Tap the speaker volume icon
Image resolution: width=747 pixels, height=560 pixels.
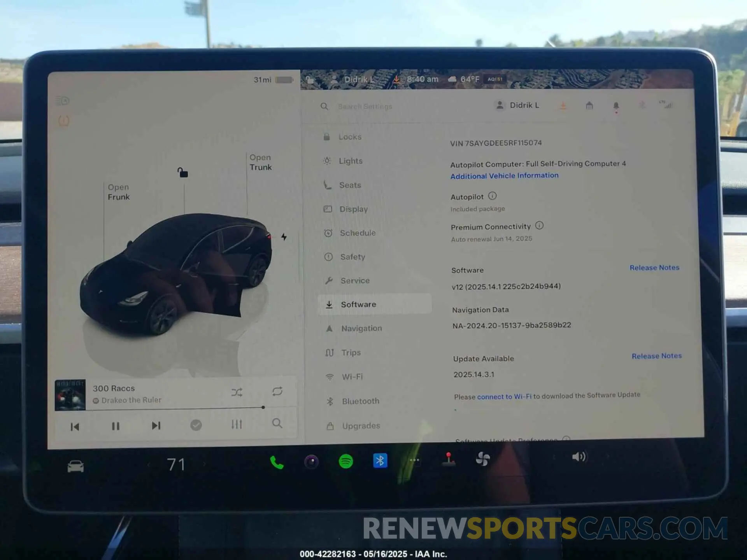pyautogui.click(x=579, y=457)
